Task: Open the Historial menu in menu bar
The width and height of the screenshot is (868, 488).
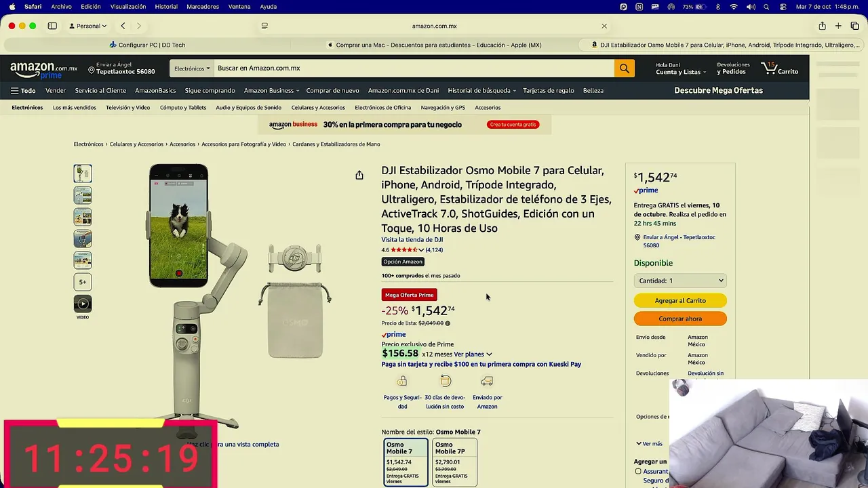Action: tap(166, 7)
